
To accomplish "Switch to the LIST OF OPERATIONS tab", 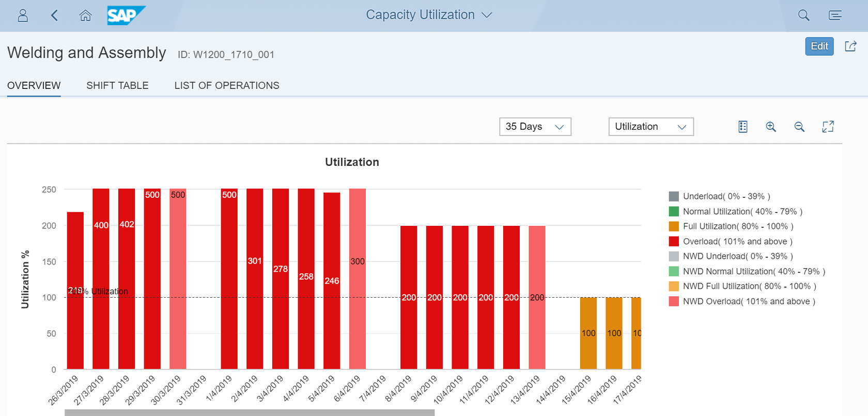I will (x=227, y=86).
